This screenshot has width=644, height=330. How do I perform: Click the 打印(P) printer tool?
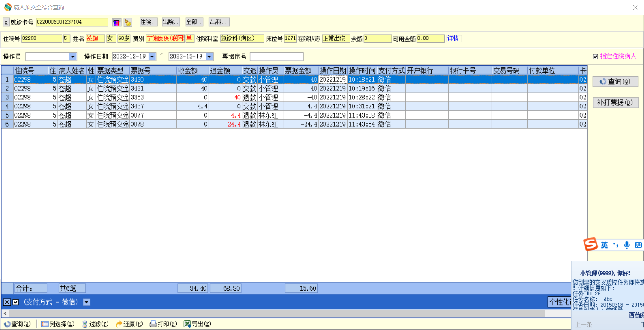point(163,324)
